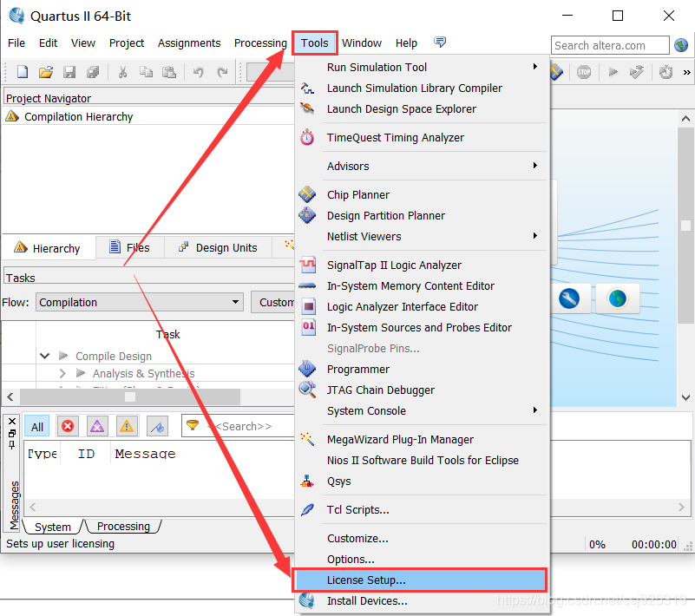Viewport: 695px width, 616px height.
Task: Click the home screen vertical scrollbar down arrow
Action: tap(685, 397)
